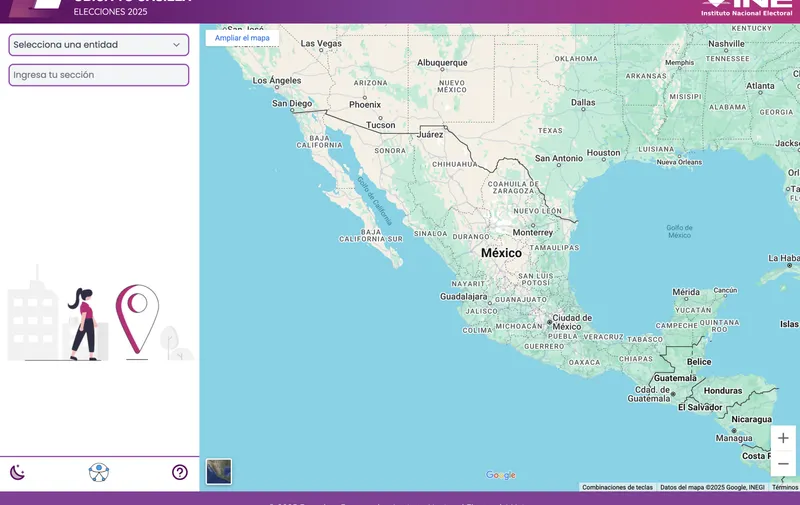Click 'OAXACA' state label
This screenshot has height=505, width=800.
point(584,362)
